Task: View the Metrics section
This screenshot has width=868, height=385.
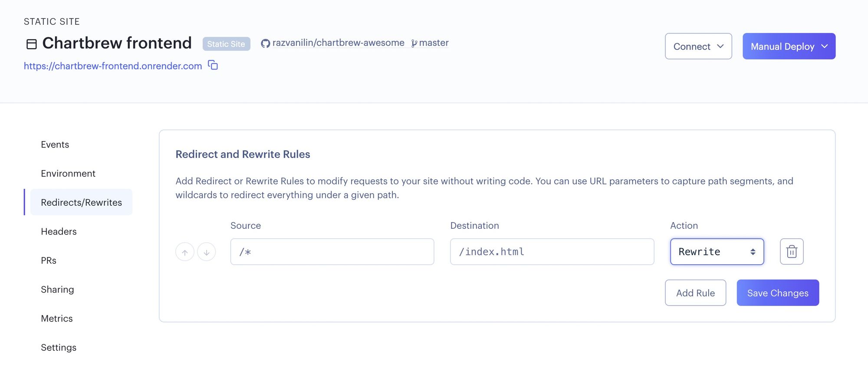Action: [57, 319]
